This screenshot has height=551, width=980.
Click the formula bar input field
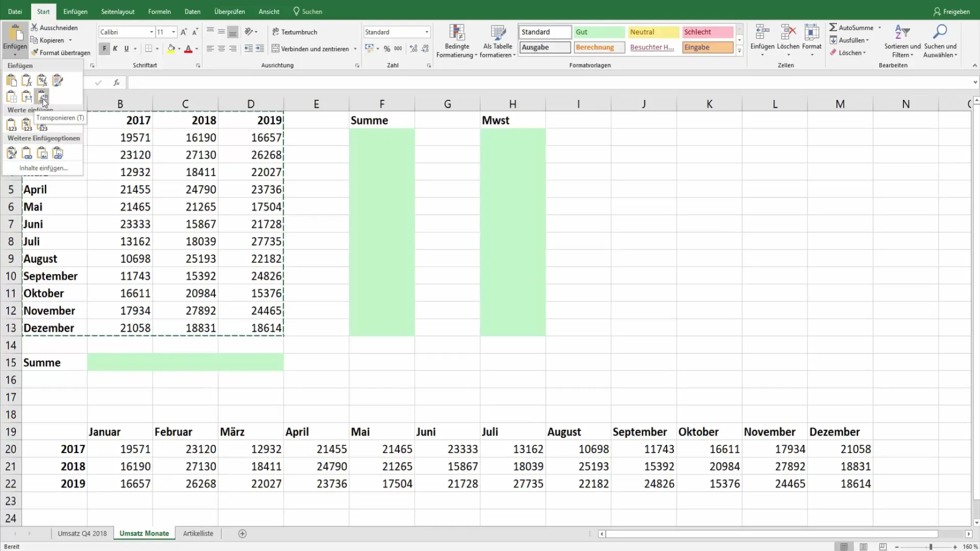(549, 82)
